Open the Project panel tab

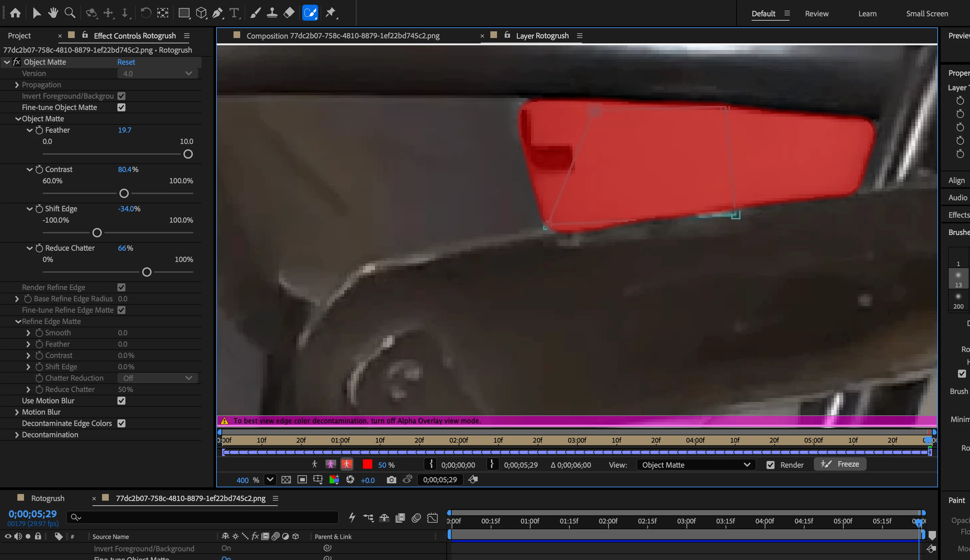pos(19,35)
